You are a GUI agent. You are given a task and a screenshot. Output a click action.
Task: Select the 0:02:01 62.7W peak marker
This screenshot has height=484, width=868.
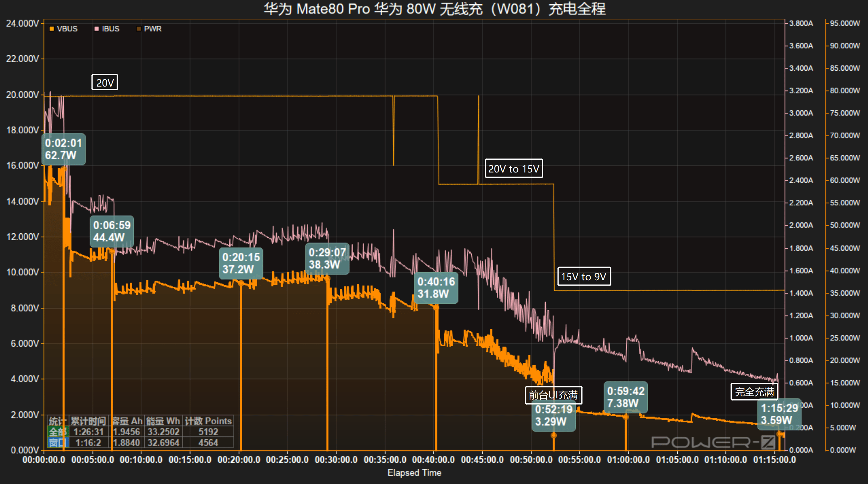click(64, 149)
